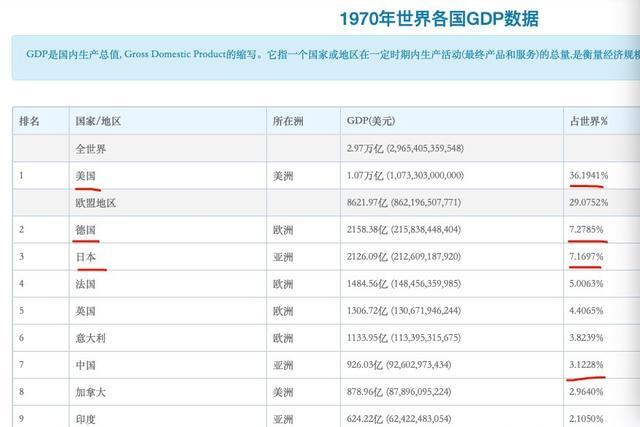Click rank number 2 in the table
This screenshot has width=640, height=427.
click(x=21, y=229)
